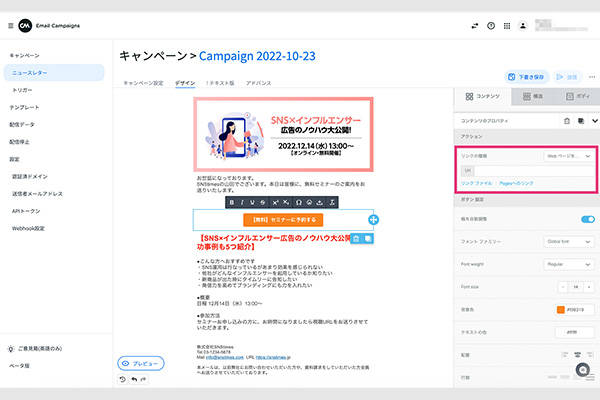Viewport: 600px width, 400px height.
Task: Switch to the キャンペーン設定 tab
Action: point(142,84)
